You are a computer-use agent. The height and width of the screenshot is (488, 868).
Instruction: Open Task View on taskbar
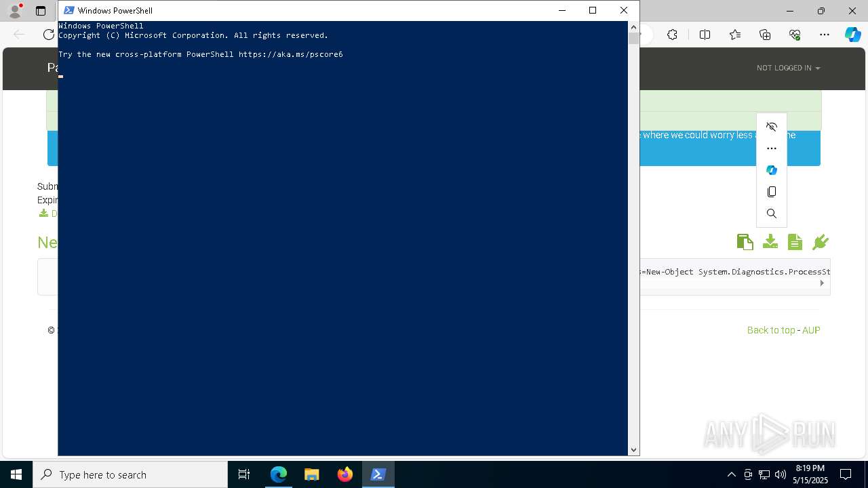[x=244, y=474]
